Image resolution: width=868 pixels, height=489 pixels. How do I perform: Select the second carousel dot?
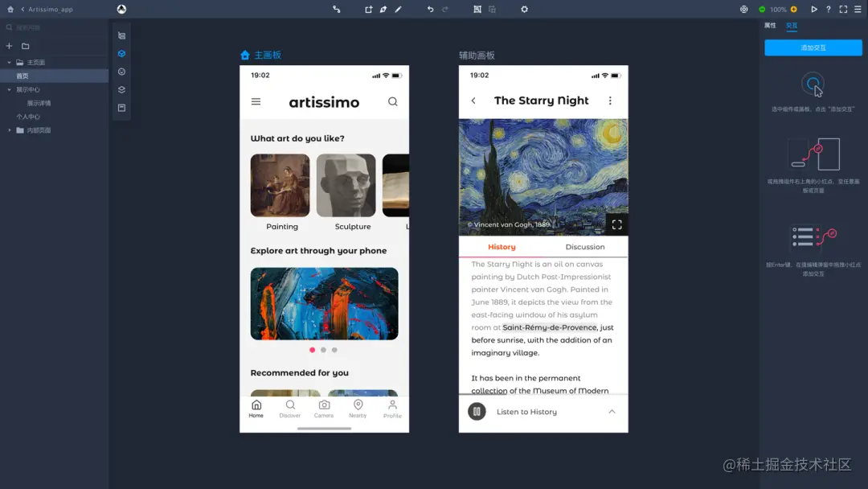323,350
